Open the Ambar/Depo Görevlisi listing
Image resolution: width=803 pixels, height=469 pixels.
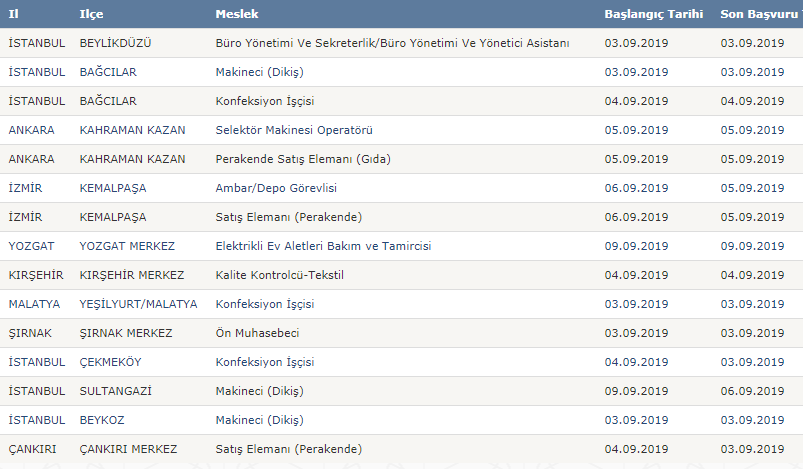(276, 188)
